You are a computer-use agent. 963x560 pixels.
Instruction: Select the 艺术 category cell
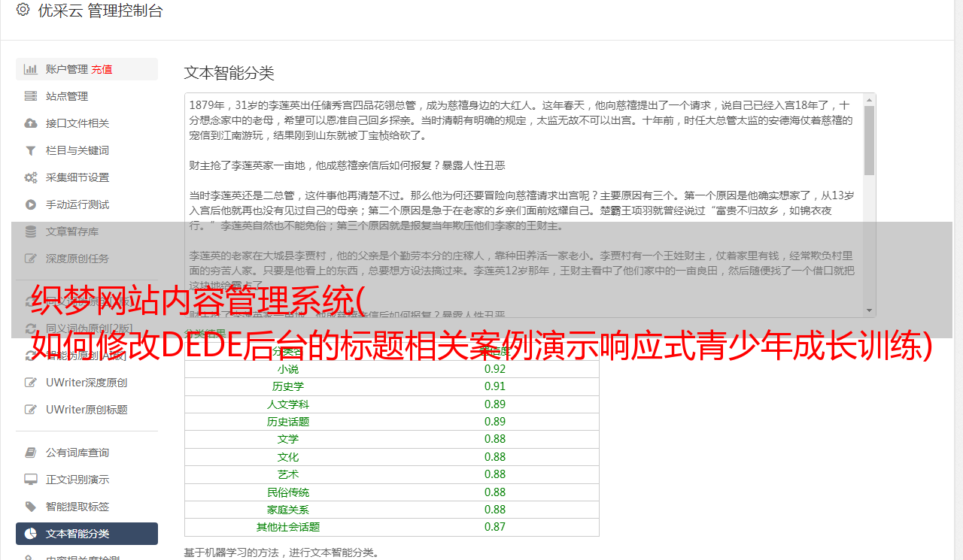coord(288,474)
